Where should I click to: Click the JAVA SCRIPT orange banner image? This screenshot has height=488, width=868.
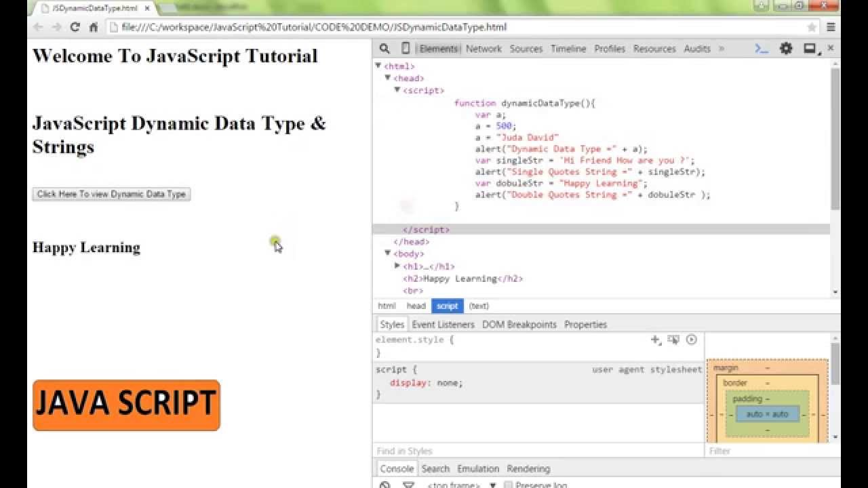(x=126, y=405)
